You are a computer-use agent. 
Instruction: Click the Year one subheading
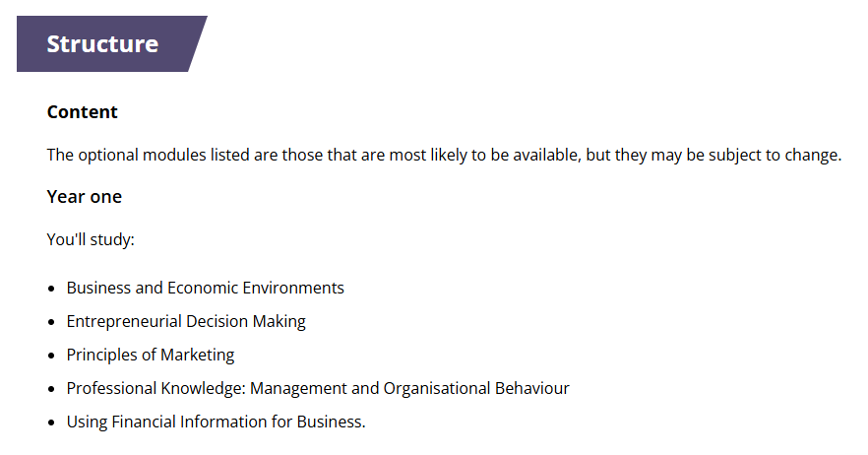[85, 197]
